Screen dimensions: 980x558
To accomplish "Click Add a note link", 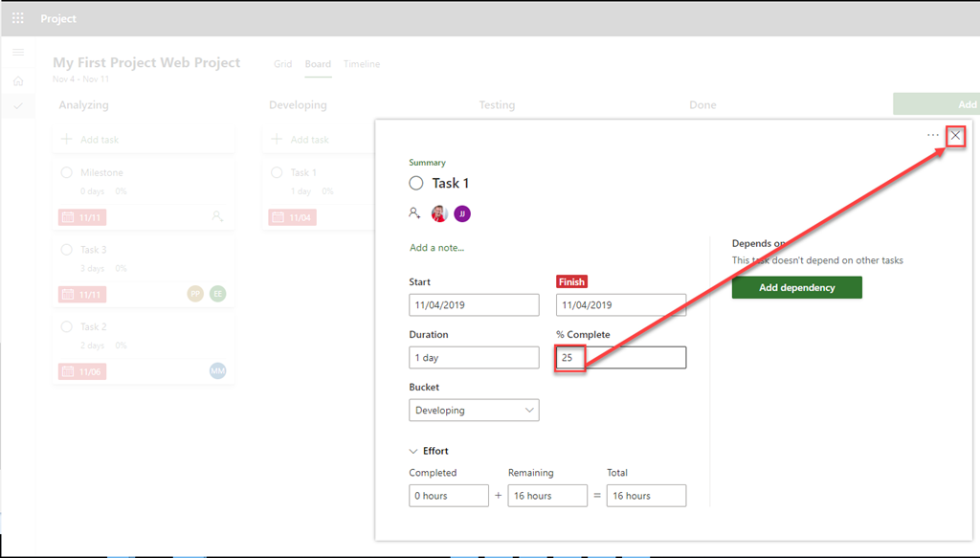I will [436, 248].
